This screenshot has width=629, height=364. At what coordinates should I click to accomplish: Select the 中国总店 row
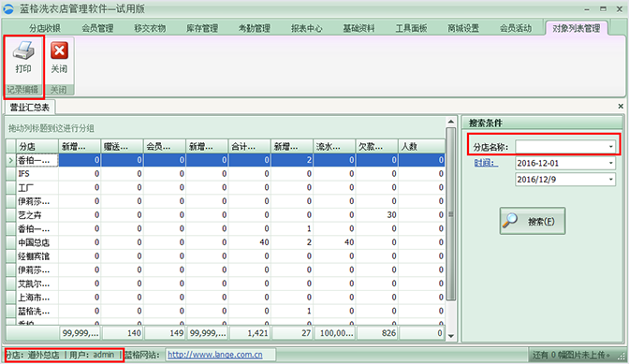pos(226,242)
